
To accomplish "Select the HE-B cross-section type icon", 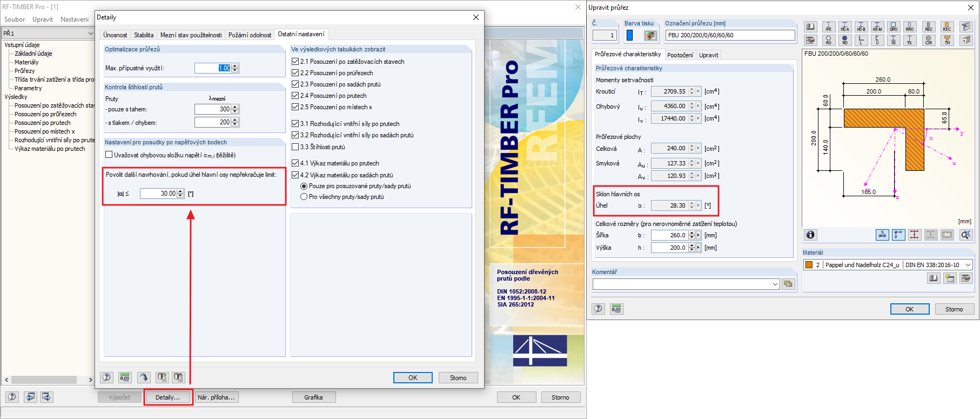I will (861, 27).
